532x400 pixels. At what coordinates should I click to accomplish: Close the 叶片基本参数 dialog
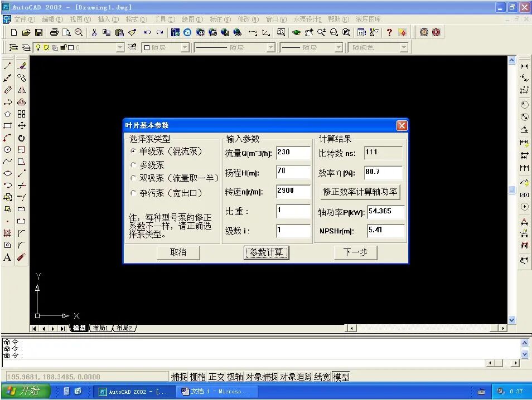click(x=402, y=125)
